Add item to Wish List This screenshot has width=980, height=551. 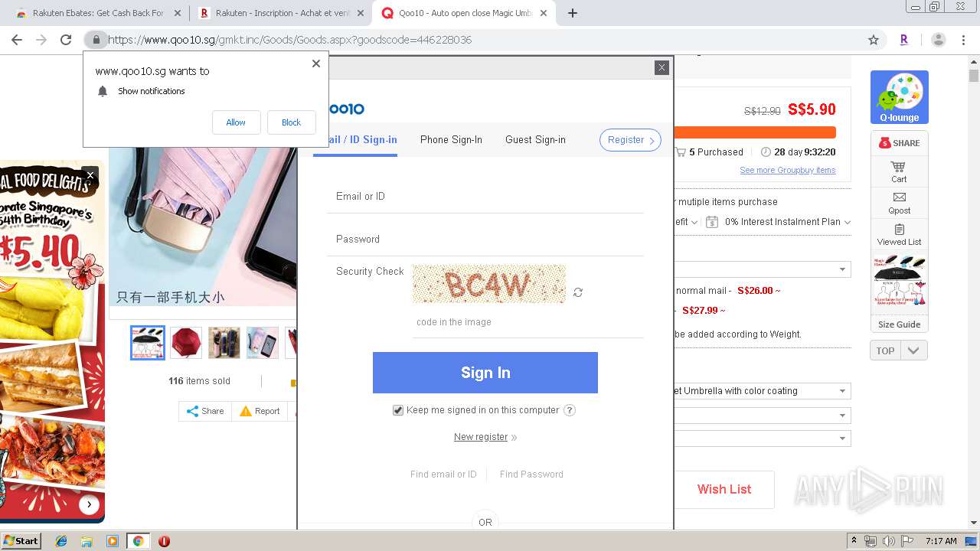[724, 490]
